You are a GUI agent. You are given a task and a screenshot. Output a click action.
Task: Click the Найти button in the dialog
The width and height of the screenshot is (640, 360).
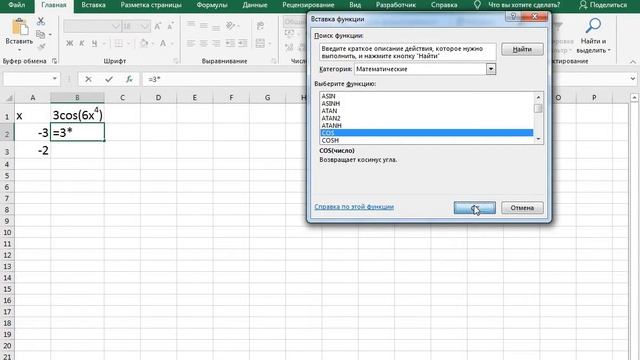pyautogui.click(x=522, y=49)
